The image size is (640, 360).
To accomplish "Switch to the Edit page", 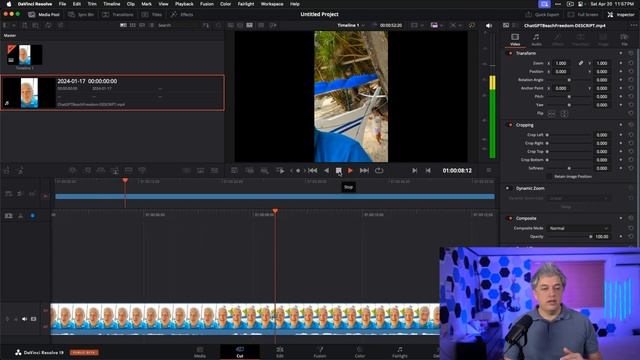I will click(x=280, y=352).
